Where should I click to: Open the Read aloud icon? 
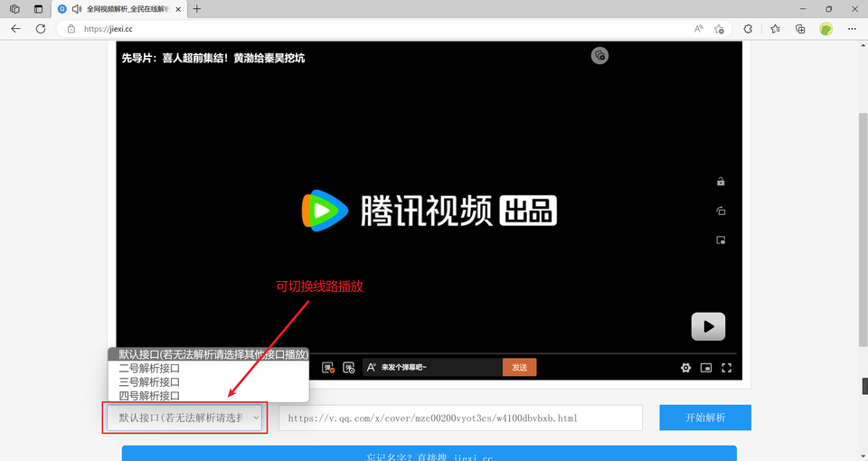pyautogui.click(x=699, y=29)
